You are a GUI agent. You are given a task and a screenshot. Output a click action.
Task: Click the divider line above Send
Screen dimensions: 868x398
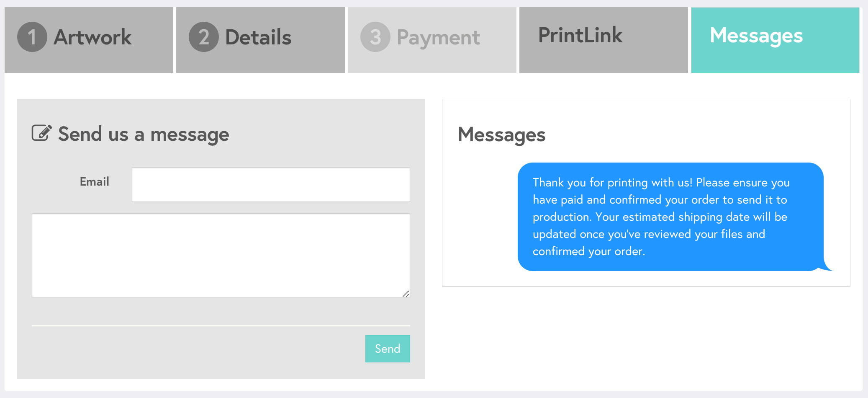(221, 326)
